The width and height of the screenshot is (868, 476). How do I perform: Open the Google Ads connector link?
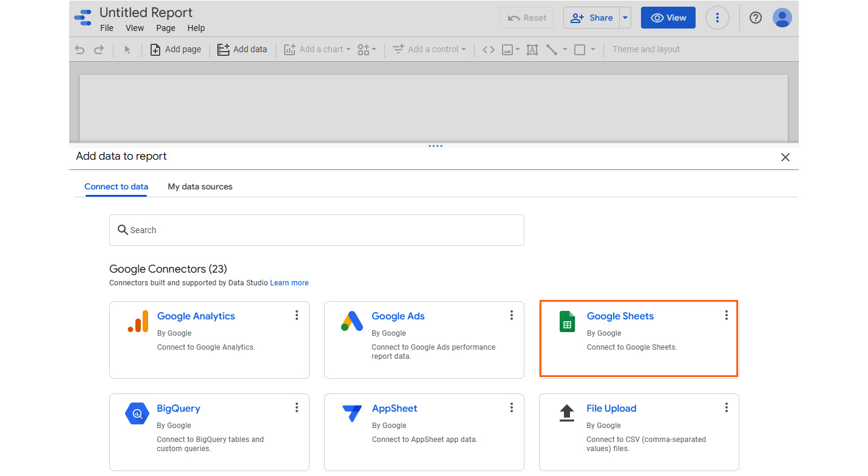[398, 316]
